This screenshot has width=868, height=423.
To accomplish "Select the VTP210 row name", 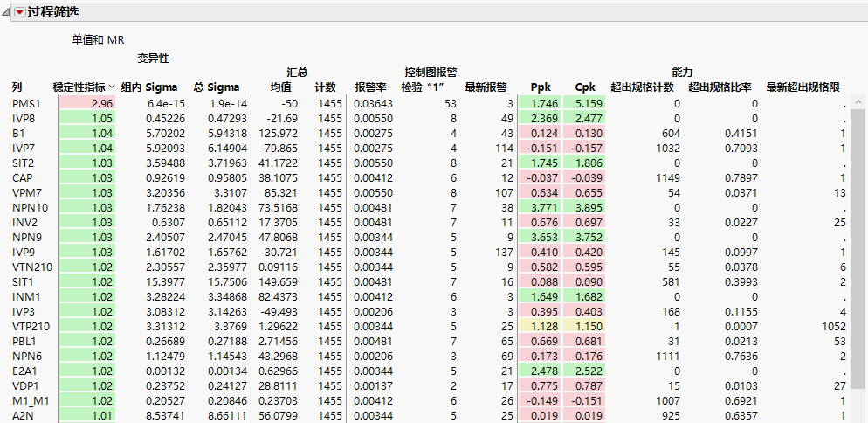I will click(x=31, y=327).
